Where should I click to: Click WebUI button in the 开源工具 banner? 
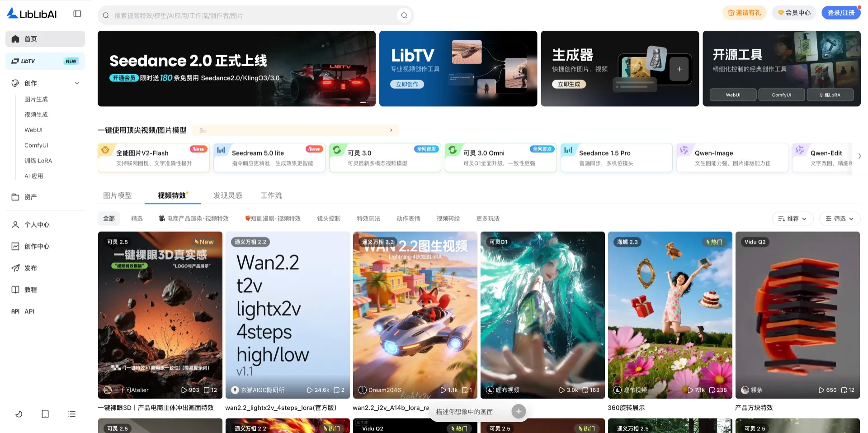point(733,95)
